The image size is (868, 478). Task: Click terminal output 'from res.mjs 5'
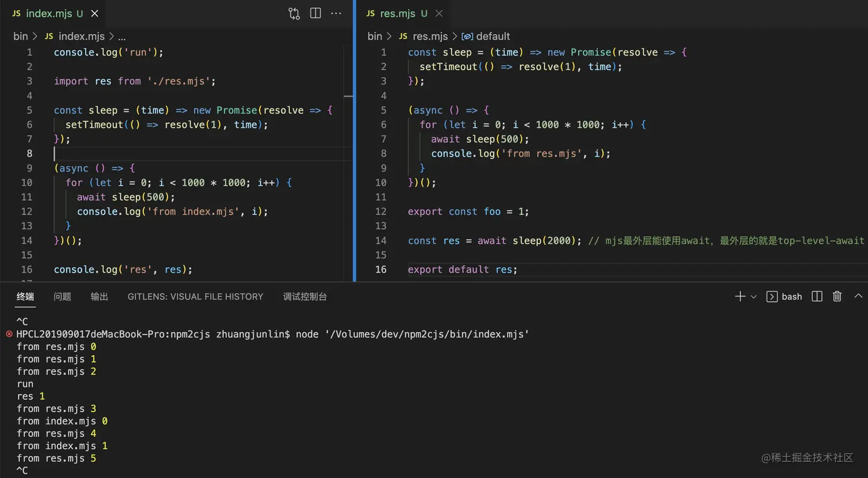[x=56, y=458]
